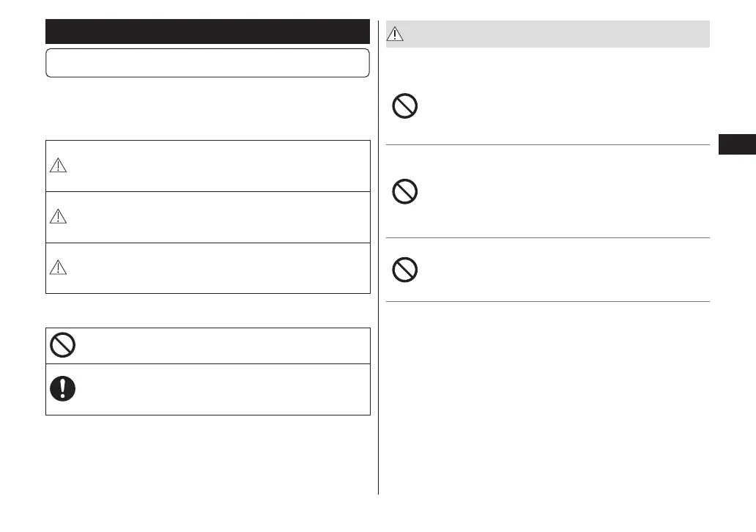The image size is (756, 532).
Task: Click the black side tab on the right edge
Action: tap(736, 144)
